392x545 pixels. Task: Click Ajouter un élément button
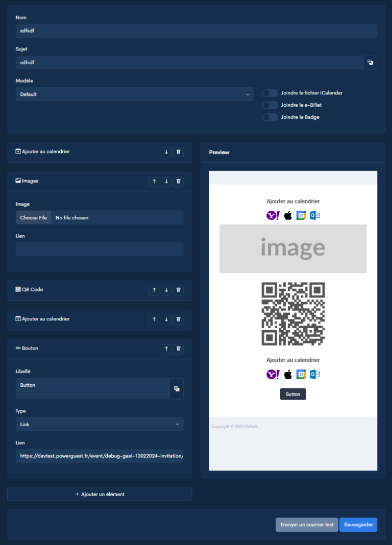[100, 494]
